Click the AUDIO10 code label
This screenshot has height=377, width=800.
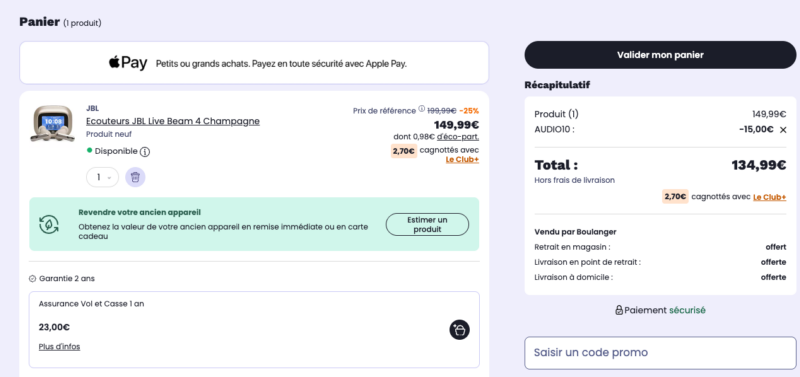pyautogui.click(x=554, y=130)
